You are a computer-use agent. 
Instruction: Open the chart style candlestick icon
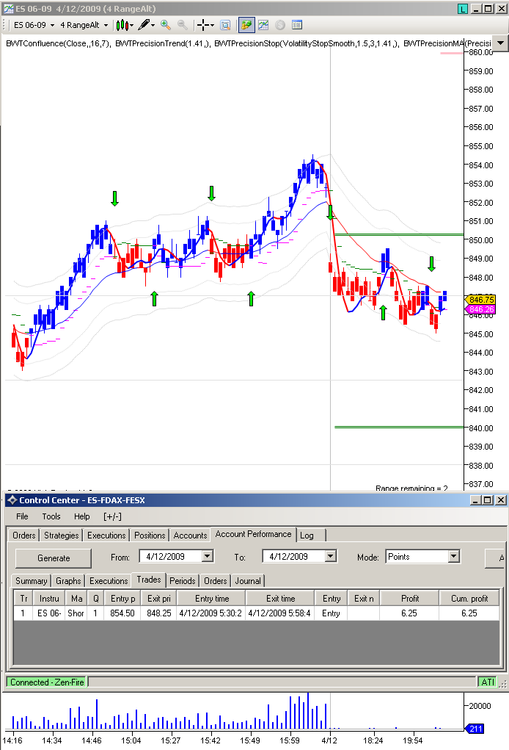click(122, 25)
